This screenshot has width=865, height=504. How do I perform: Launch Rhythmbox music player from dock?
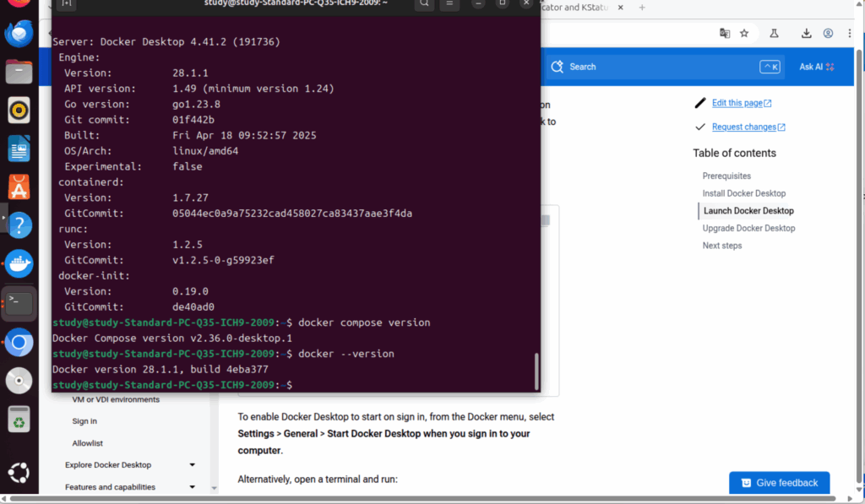tap(19, 111)
